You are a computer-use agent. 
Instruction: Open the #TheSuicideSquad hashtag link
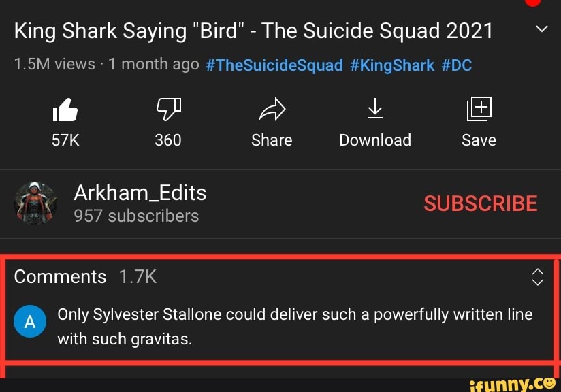point(274,65)
